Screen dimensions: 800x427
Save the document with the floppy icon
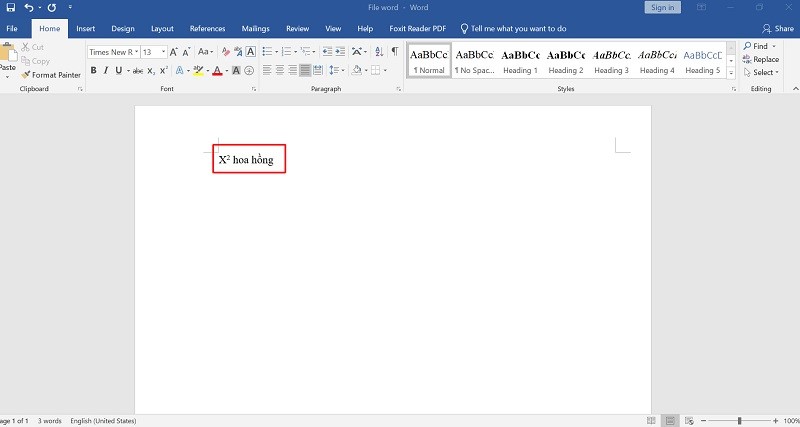click(11, 8)
